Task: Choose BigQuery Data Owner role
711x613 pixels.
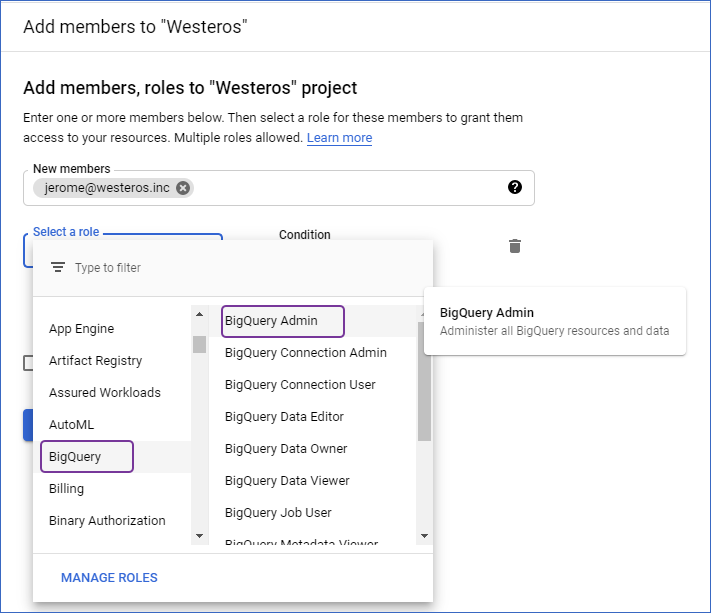Action: tap(312, 449)
